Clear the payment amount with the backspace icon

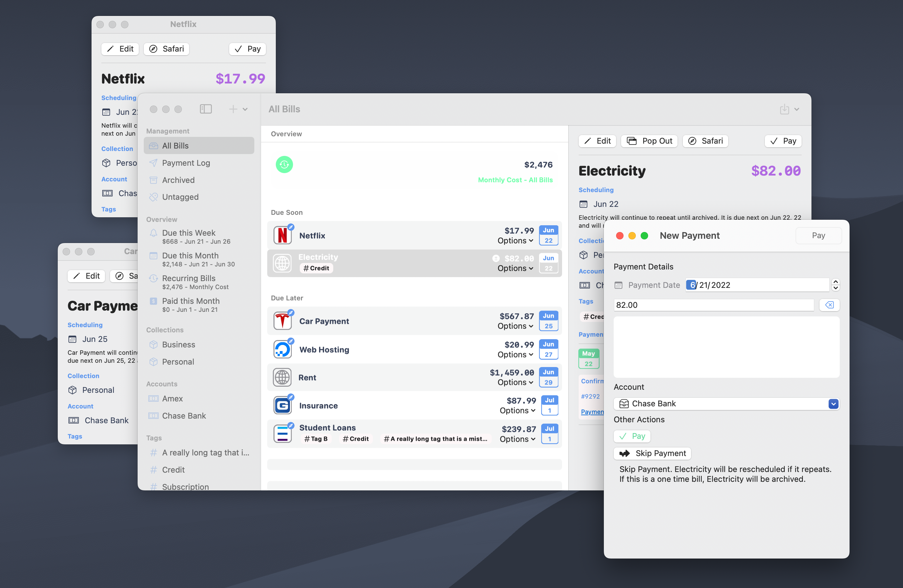pyautogui.click(x=829, y=305)
